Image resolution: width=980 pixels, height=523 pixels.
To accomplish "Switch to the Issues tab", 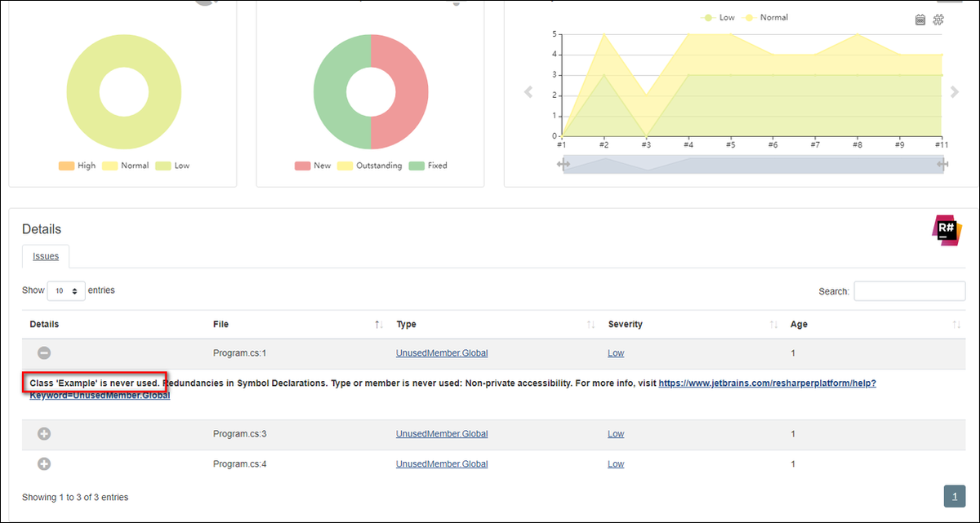I will tap(46, 256).
